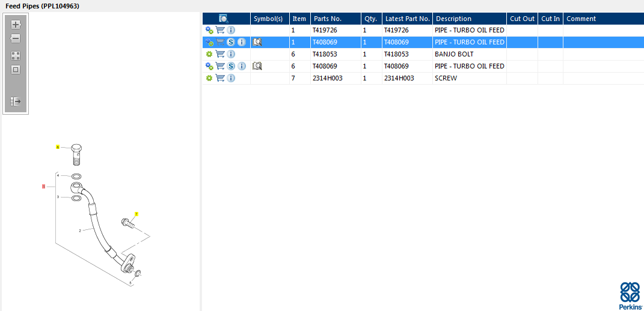Click green gear icon for BANJO BOLT
The image size is (644, 311).
(x=209, y=54)
